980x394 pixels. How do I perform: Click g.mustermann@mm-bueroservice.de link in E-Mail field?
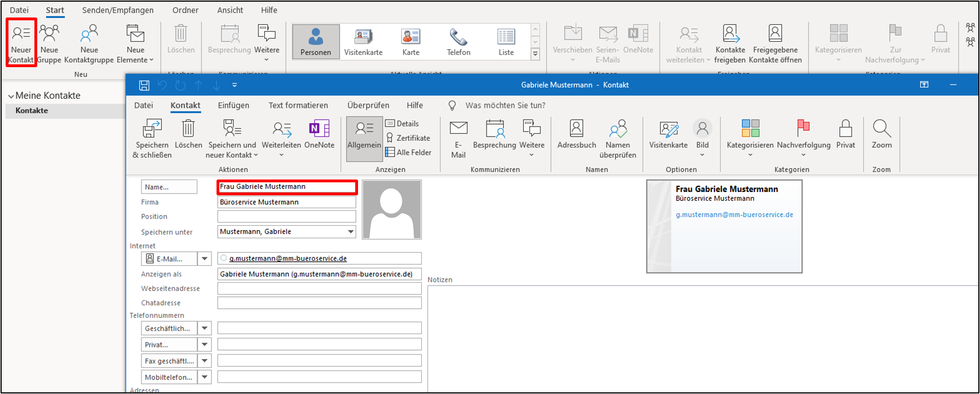point(288,259)
